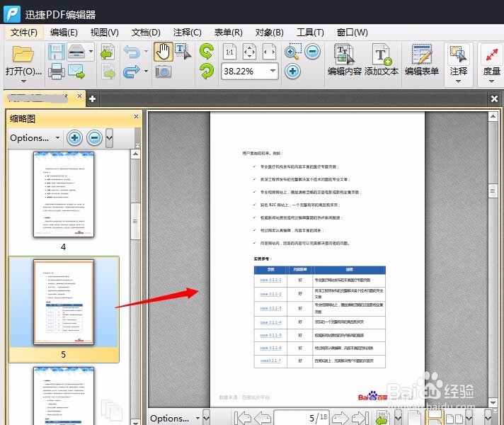Open the 文件(F) menu
The width and height of the screenshot is (504, 425).
pyautogui.click(x=24, y=33)
